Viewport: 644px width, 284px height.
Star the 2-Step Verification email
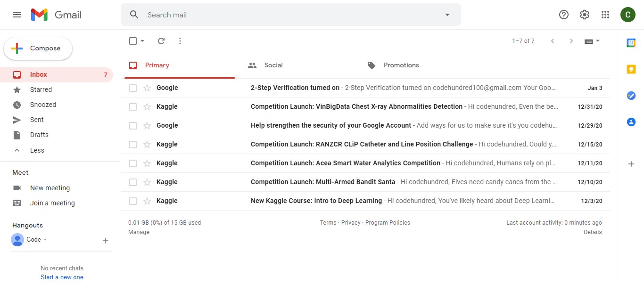[147, 88]
